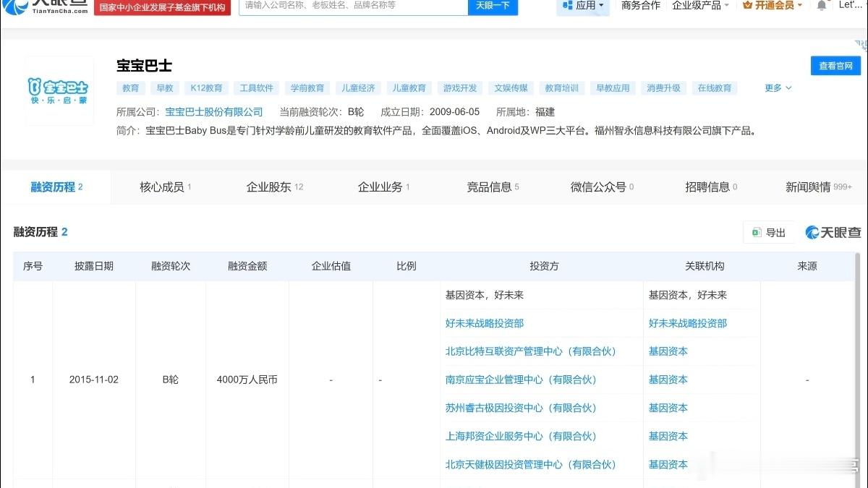Switch to the 竞品信息 tab
Viewport: 868px width, 488px height.
pyautogui.click(x=493, y=187)
